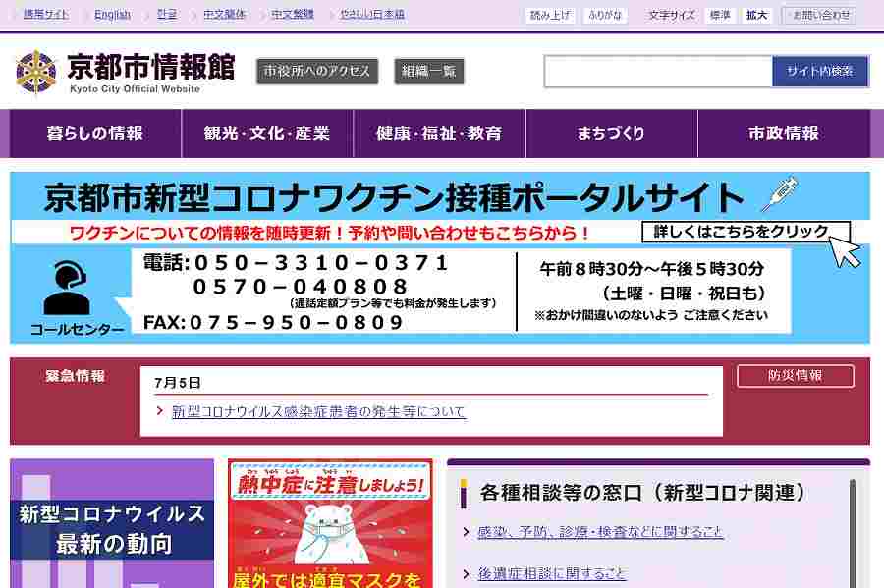The width and height of the screenshot is (884, 588).
Task: Open the まちづくり menu
Action: [612, 134]
